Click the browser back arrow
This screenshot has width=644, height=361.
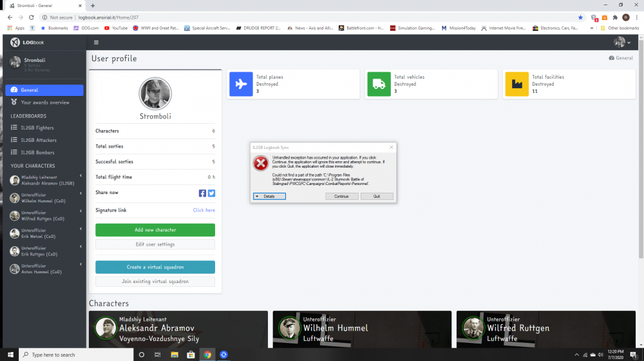[x=10, y=17]
